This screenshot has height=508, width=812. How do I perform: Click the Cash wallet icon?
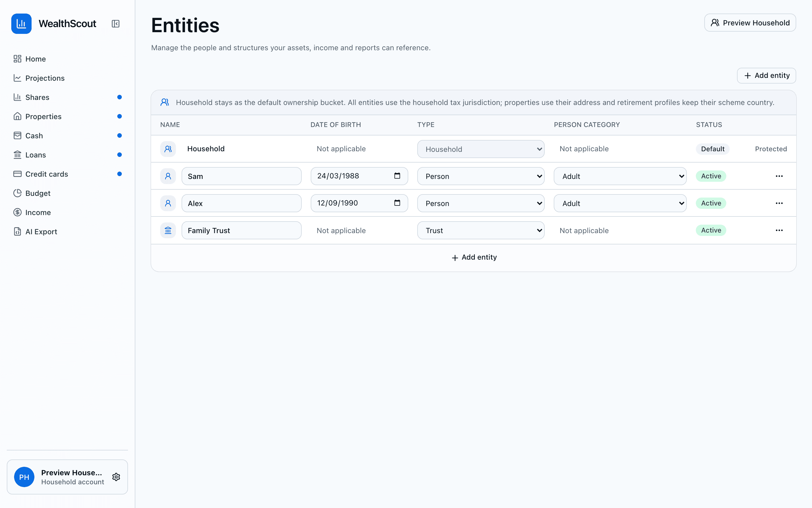click(17, 135)
